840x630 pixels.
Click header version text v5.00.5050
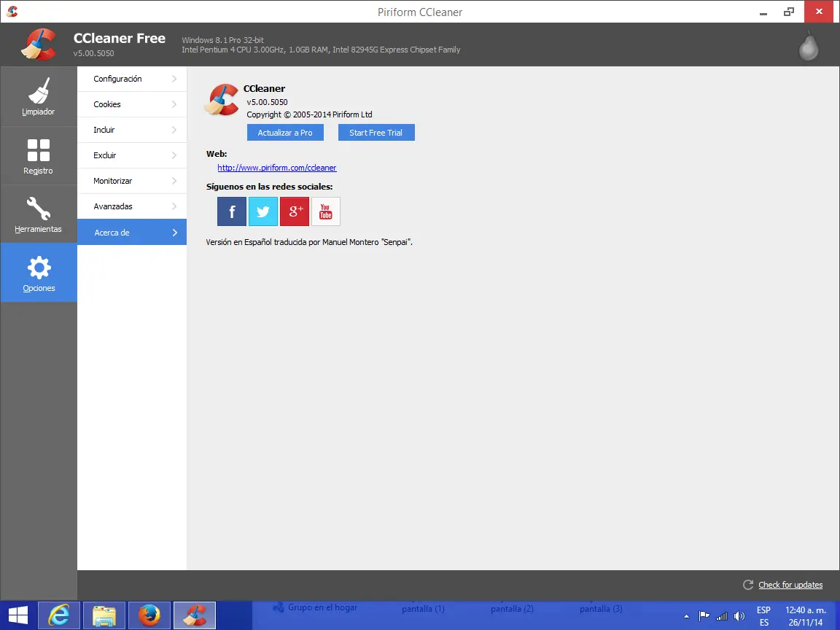pyautogui.click(x=94, y=53)
